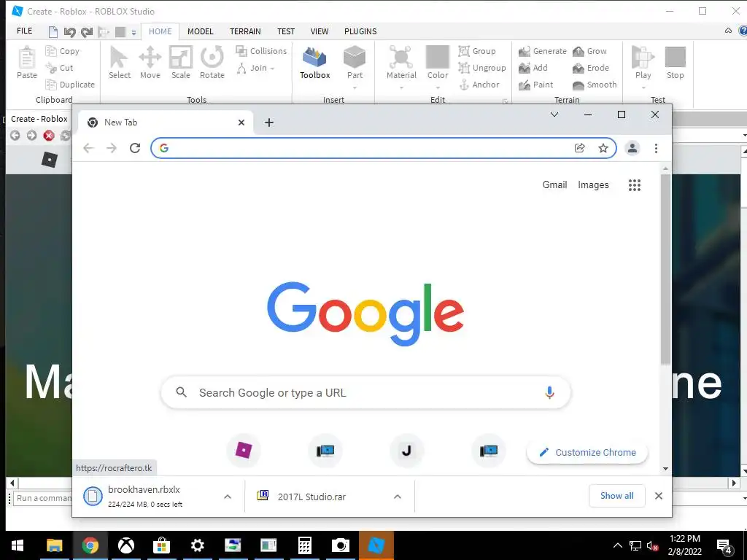Click Grow terrain tool
Screen dimensions: 747x560
(x=589, y=51)
